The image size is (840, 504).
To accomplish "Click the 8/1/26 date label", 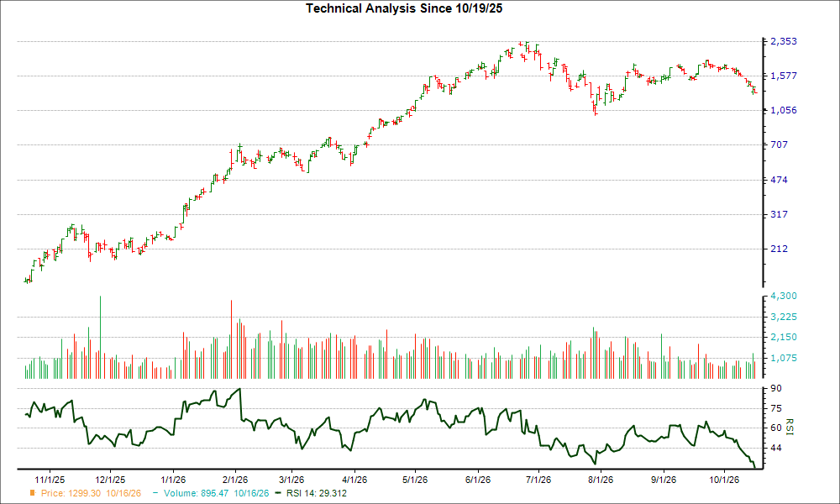I will (601, 480).
